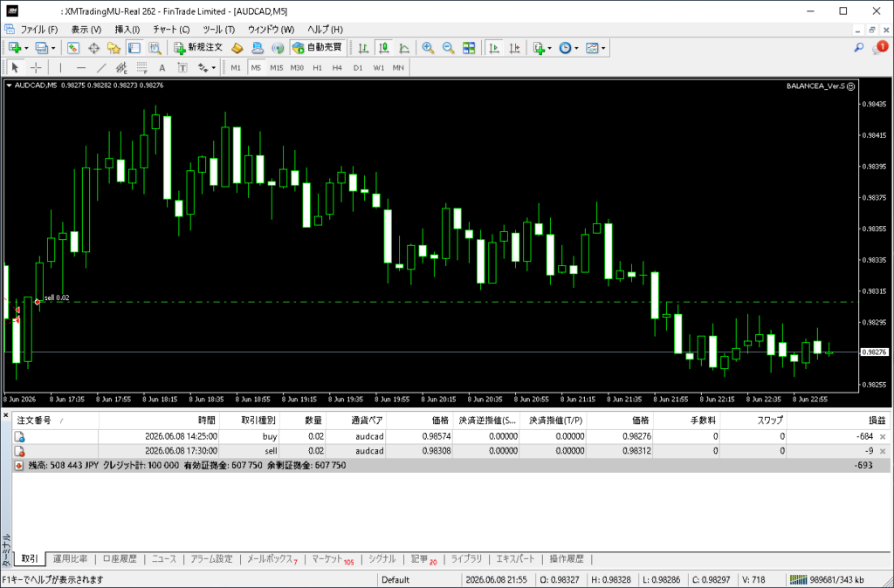
Task: Open the new chart icon
Action: pyautogui.click(x=15, y=49)
